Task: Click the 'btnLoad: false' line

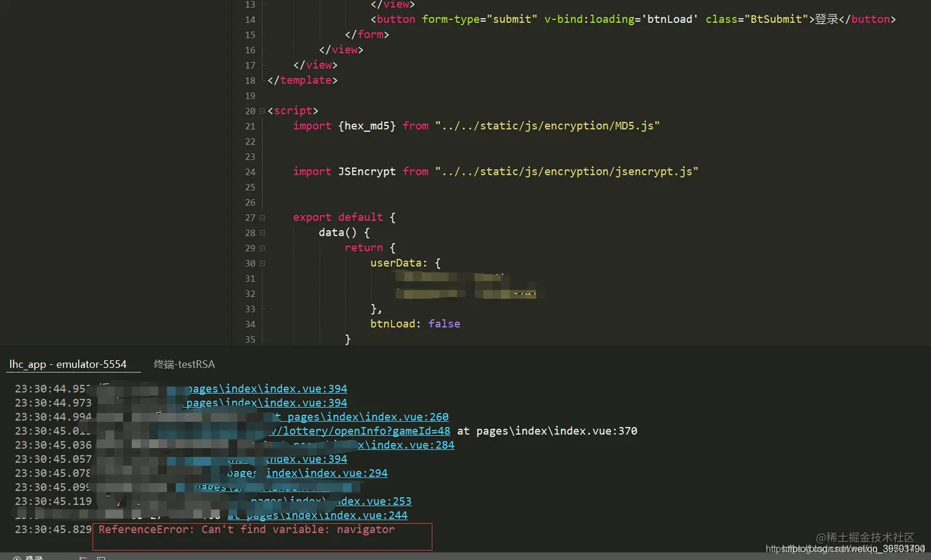Action: [415, 324]
